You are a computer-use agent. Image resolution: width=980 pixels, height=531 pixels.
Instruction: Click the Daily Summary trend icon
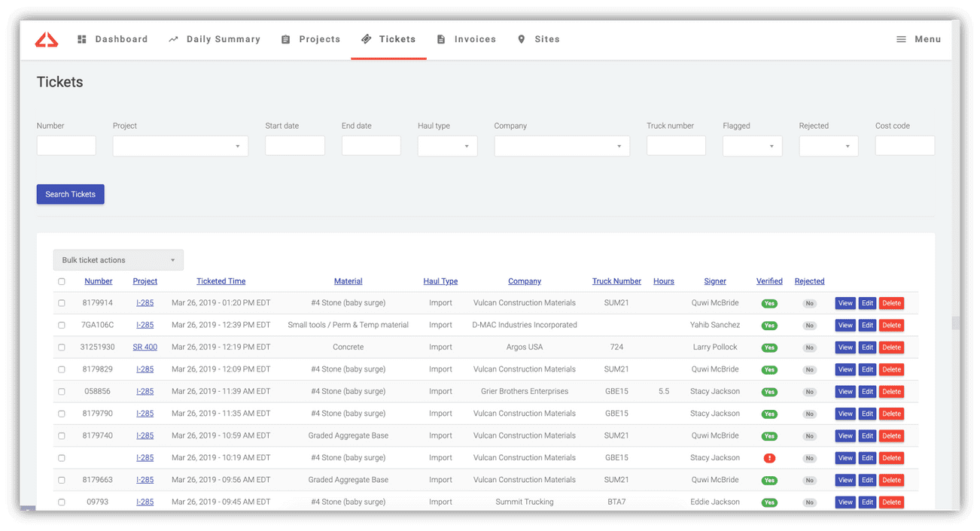173,39
